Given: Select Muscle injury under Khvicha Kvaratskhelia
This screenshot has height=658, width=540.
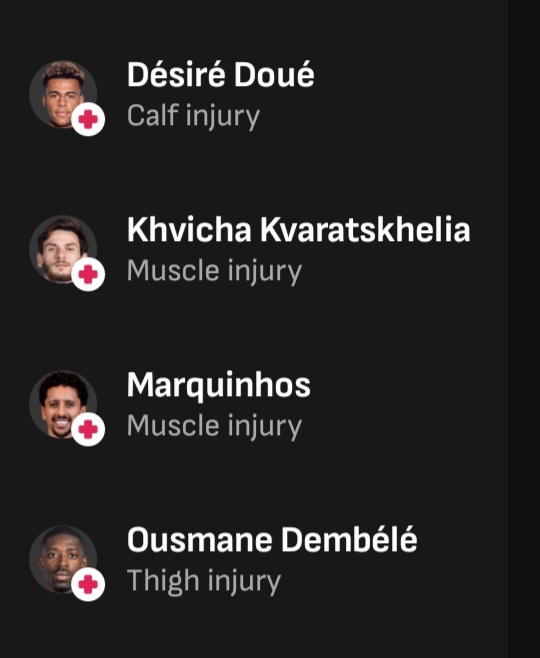Looking at the screenshot, I should tap(214, 271).
